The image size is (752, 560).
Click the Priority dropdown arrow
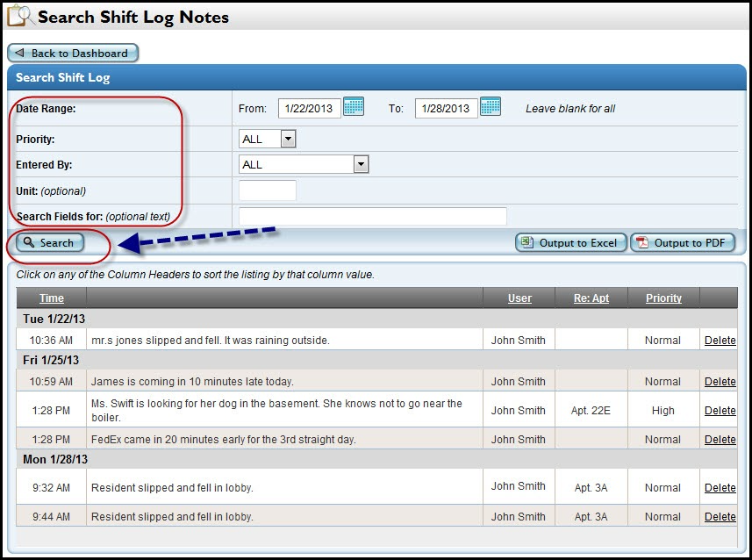tap(290, 138)
